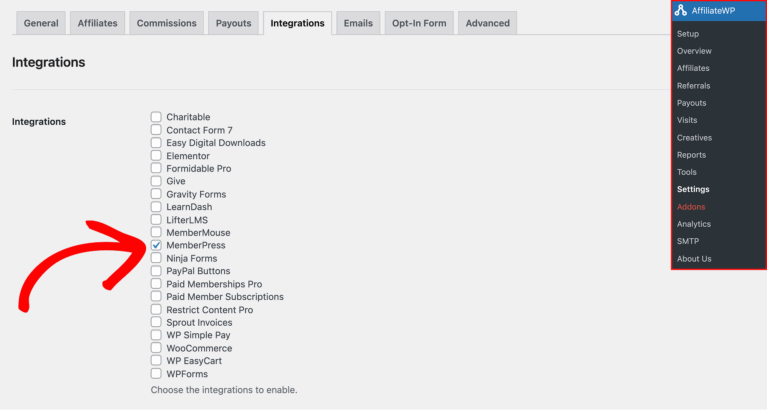Open Addons in the sidebar menu
This screenshot has width=767, height=410.
690,207
